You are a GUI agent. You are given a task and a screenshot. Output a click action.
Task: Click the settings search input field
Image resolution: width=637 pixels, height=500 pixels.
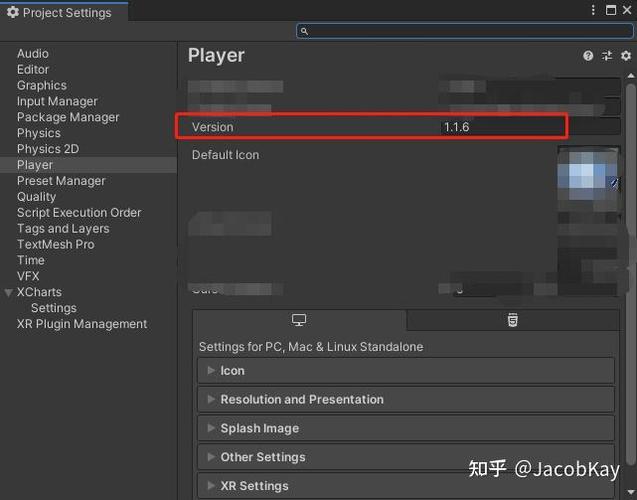click(465, 31)
